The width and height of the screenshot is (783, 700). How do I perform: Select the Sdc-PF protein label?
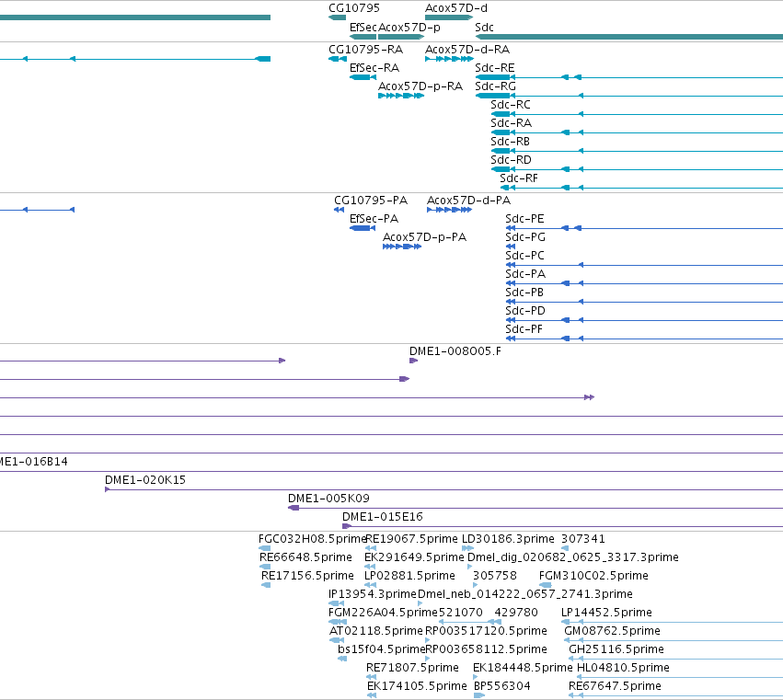[x=524, y=329]
